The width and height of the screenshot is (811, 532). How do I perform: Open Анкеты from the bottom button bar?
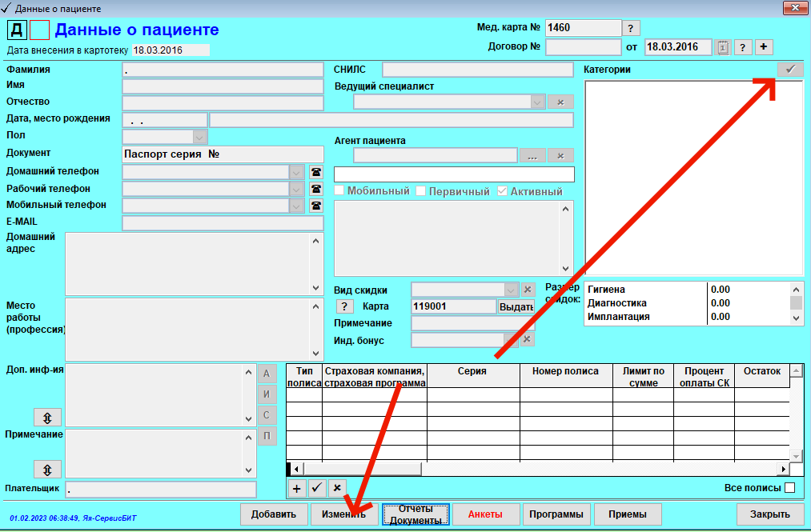coord(485,514)
